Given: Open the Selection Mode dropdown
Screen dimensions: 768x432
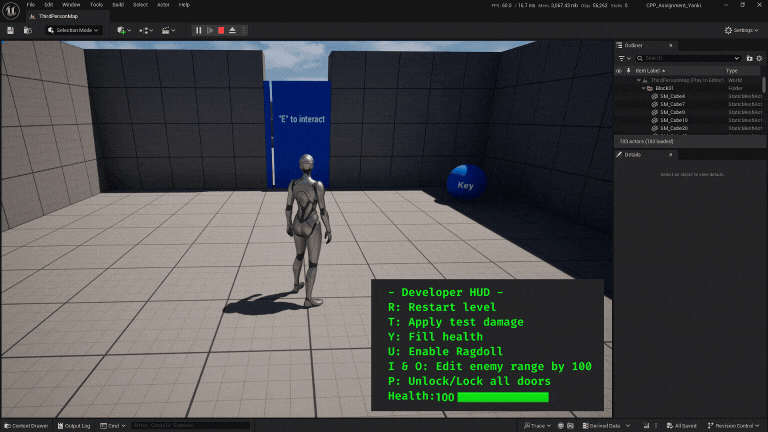Looking at the screenshot, I should point(73,30).
